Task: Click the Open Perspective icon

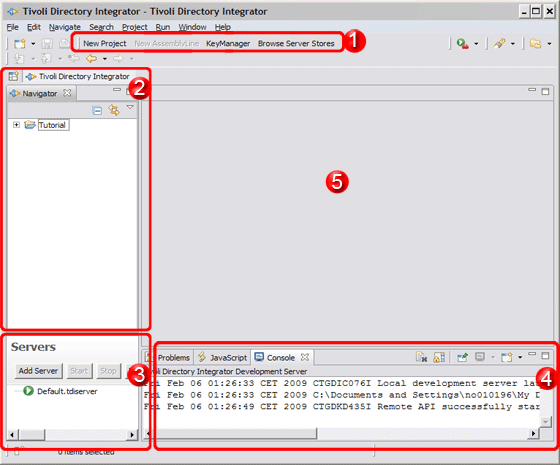Action: point(14,76)
